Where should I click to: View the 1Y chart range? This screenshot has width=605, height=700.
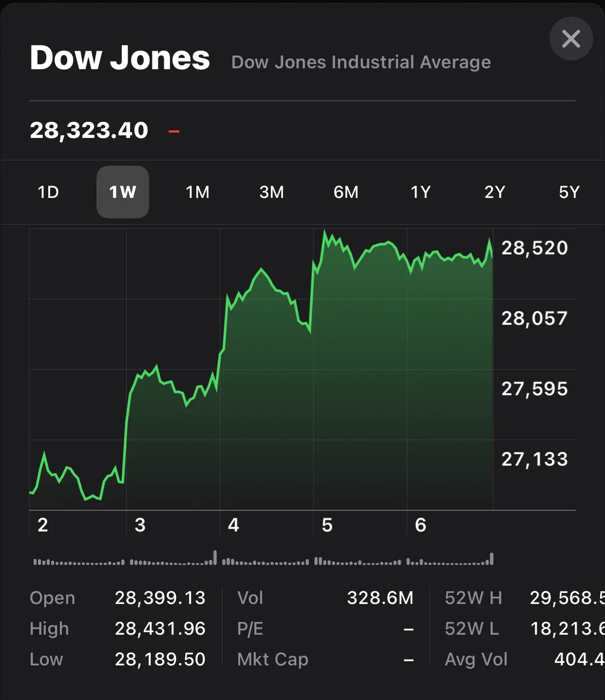click(420, 192)
